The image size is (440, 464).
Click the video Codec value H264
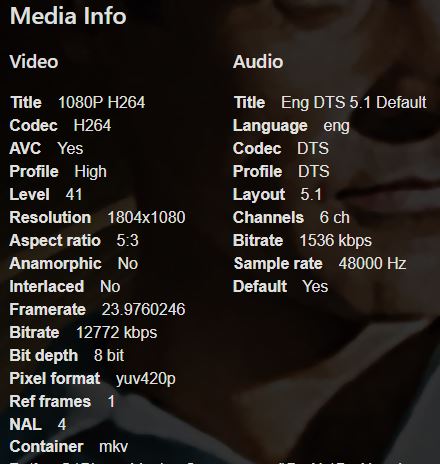(x=92, y=125)
